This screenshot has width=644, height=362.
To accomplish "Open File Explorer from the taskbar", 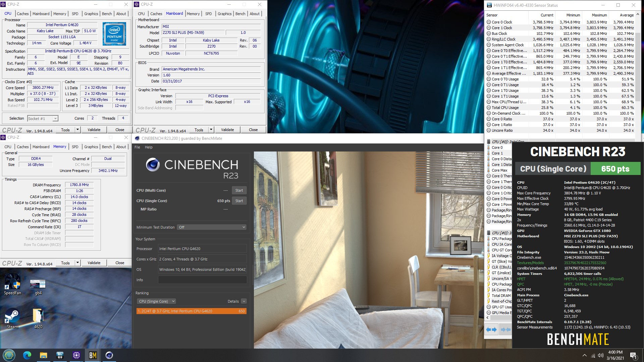I will coord(43,355).
